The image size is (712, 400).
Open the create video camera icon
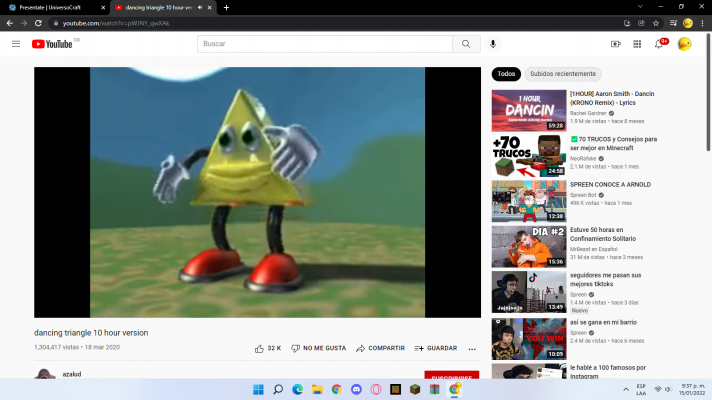pyautogui.click(x=616, y=44)
